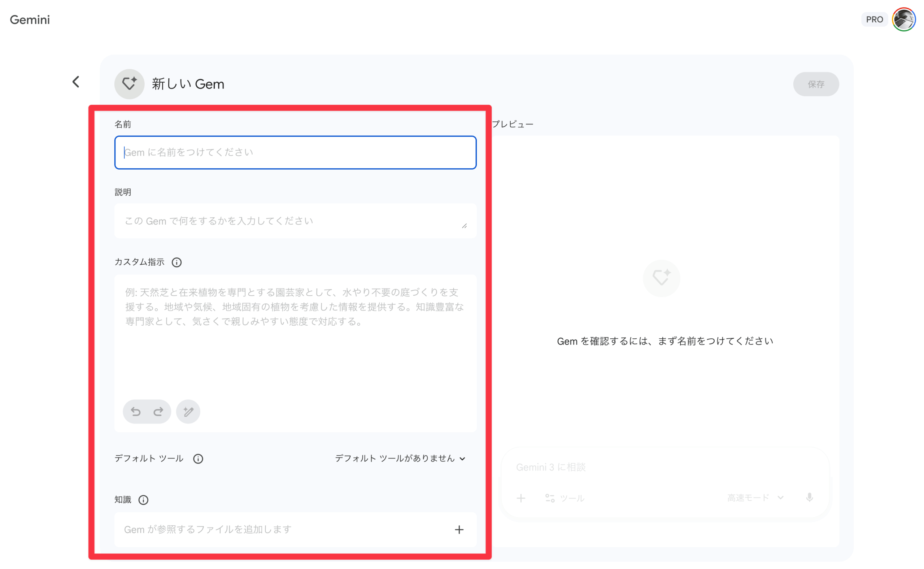This screenshot has width=924, height=569.
Task: Click the PRO badge
Action: click(874, 19)
